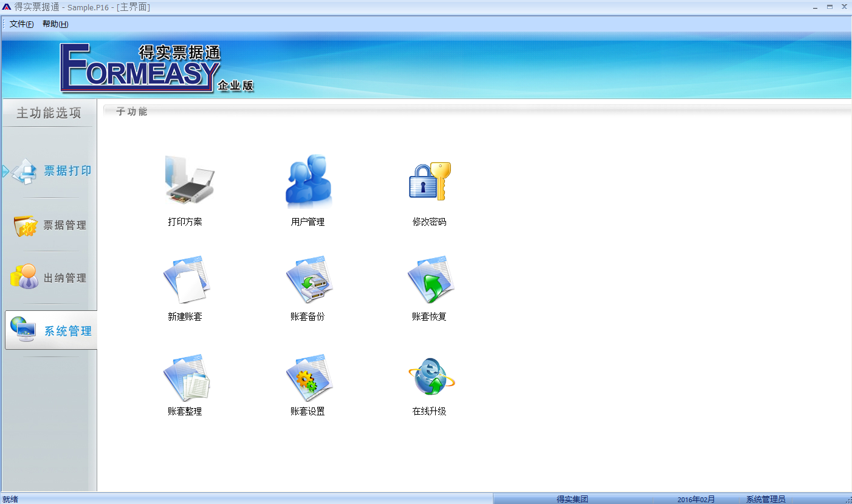
Task: Click the application icon in title bar
Action: click(x=7, y=7)
